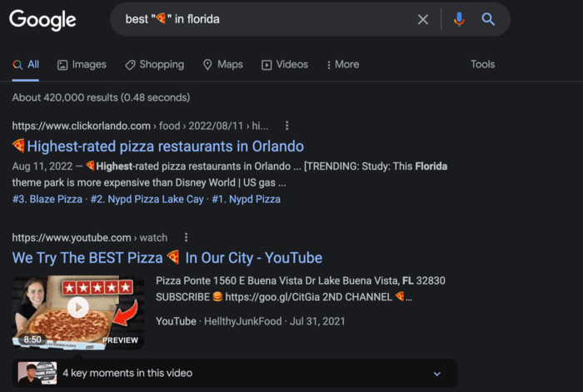The width and height of the screenshot is (583, 392).
Task: Open the #3. Blaze Pizza sitelink
Action: [47, 199]
